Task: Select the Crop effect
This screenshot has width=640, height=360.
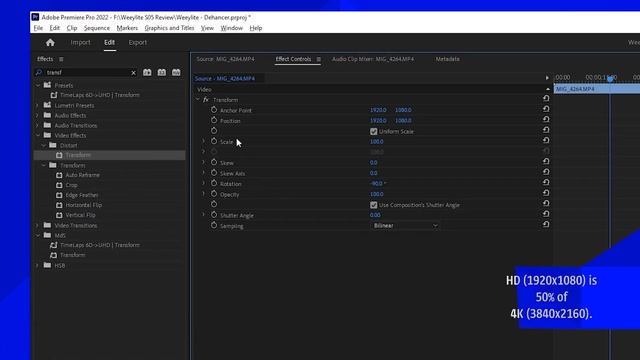Action: pyautogui.click(x=71, y=185)
